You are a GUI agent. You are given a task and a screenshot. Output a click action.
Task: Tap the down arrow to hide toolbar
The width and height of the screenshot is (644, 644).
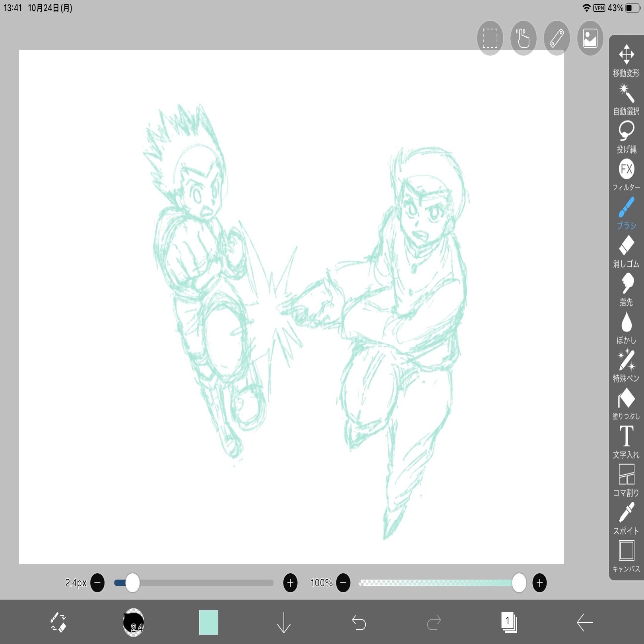[x=284, y=623]
